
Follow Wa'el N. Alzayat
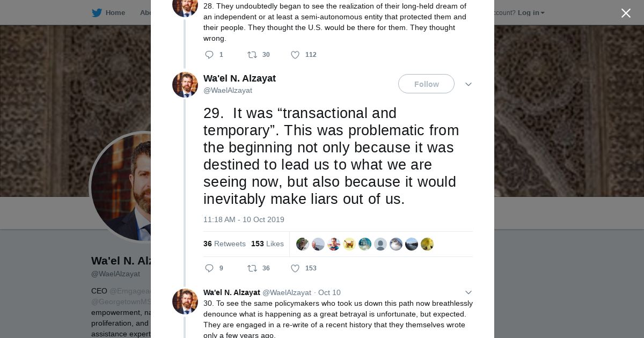426,84
